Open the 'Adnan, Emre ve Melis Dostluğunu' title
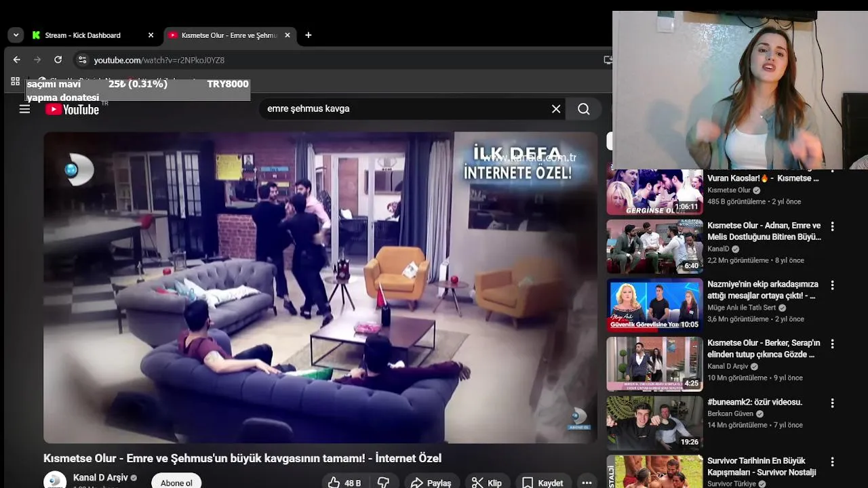The height and width of the screenshot is (488, 868). pyautogui.click(x=764, y=231)
